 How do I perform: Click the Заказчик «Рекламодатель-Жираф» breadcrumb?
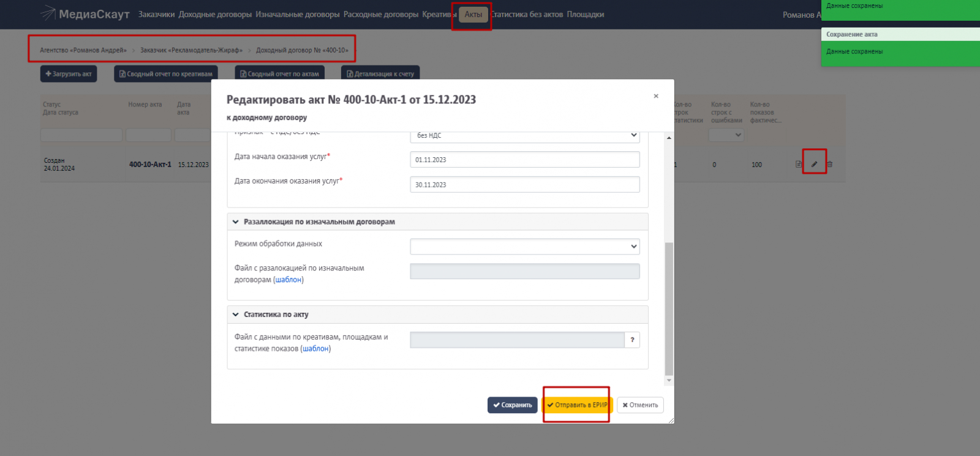click(x=191, y=50)
